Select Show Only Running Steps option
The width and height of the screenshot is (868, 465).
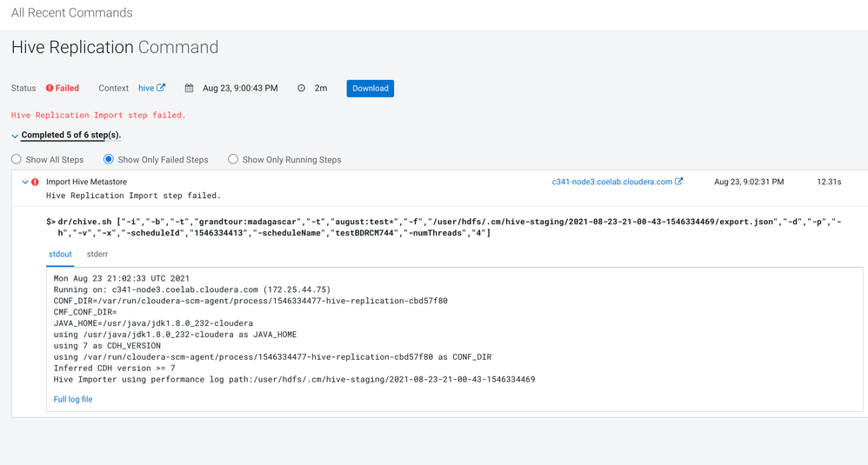point(233,159)
